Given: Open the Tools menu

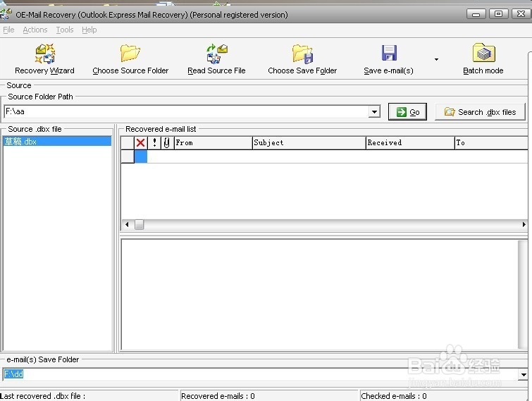Looking at the screenshot, I should [x=64, y=30].
